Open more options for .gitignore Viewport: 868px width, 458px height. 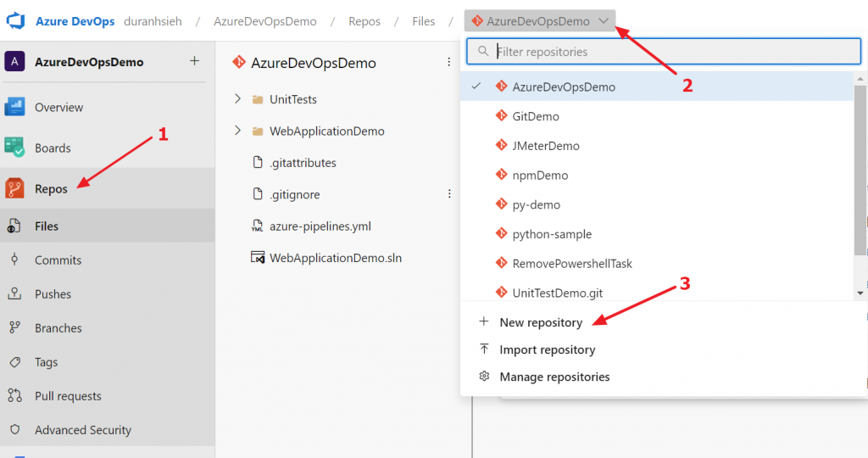449,194
